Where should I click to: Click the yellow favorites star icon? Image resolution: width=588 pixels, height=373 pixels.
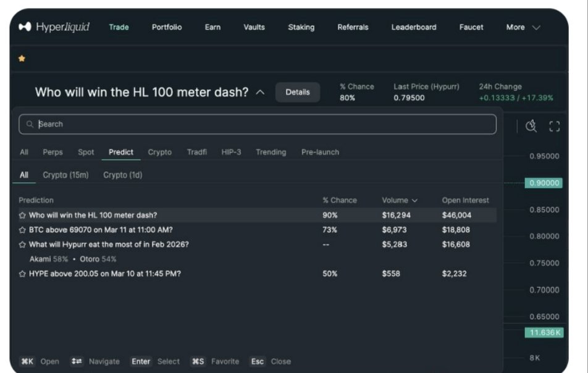(22, 59)
